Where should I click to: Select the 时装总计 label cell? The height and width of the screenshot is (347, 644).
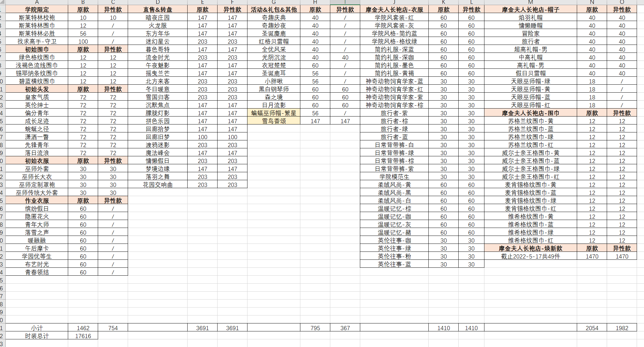pyautogui.click(x=37, y=336)
